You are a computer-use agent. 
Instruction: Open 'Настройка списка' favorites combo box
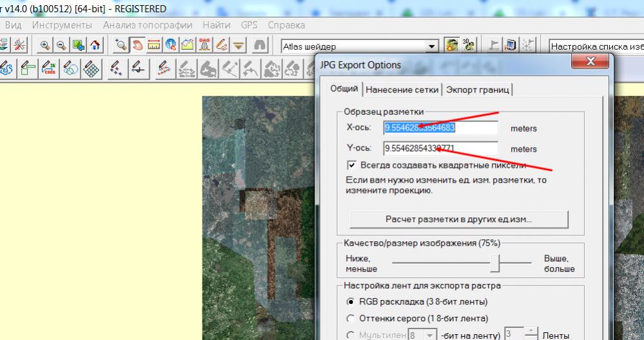pyautogui.click(x=596, y=46)
